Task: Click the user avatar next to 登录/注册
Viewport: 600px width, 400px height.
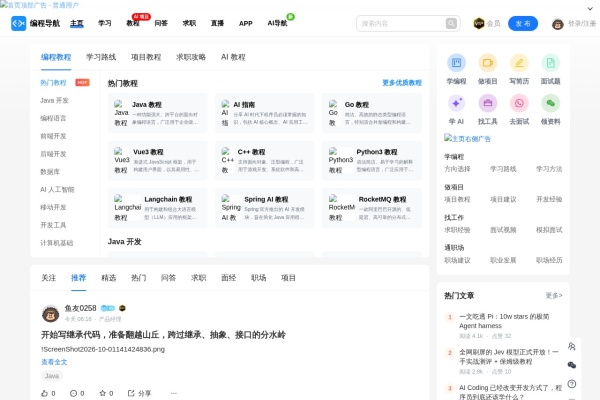Action: (558, 24)
